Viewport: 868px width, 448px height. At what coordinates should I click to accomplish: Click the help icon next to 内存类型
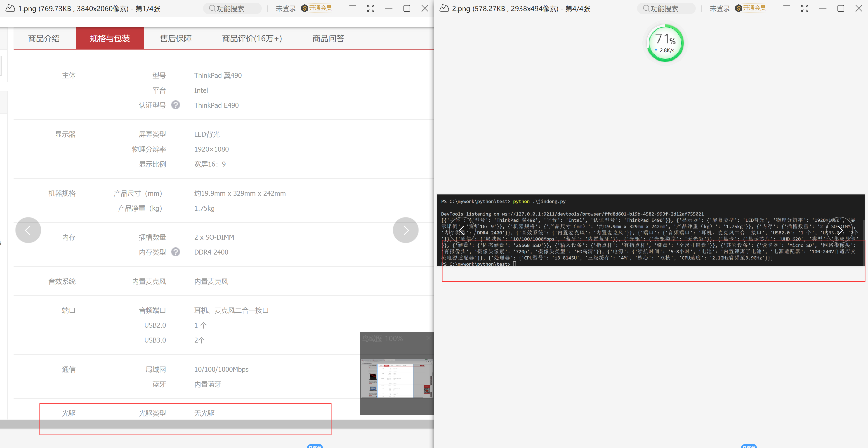coord(176,252)
